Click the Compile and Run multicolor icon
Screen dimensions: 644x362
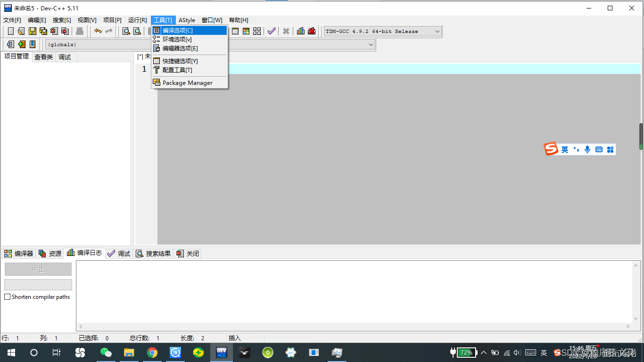pyautogui.click(x=246, y=31)
